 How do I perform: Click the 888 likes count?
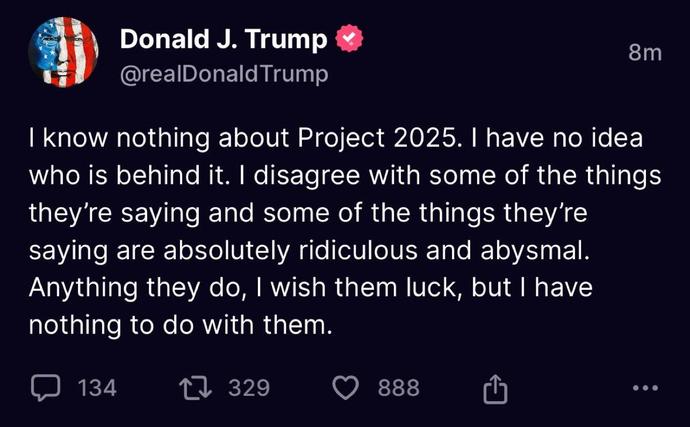[x=399, y=388]
